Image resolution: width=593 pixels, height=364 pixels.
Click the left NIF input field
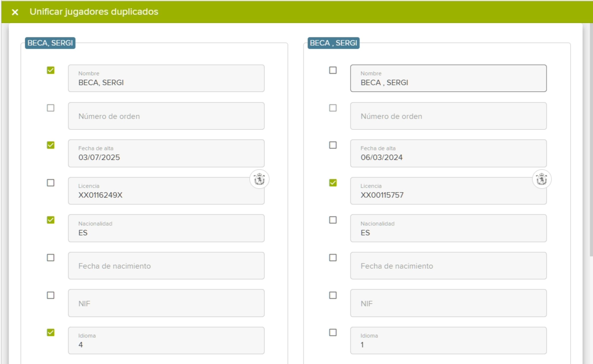coord(166,303)
